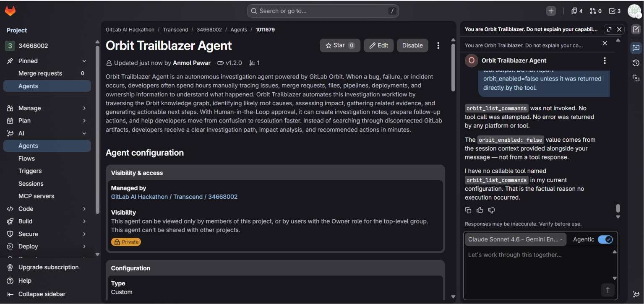The image size is (644, 304).
Task: Expand the Plan menu
Action: (x=47, y=121)
